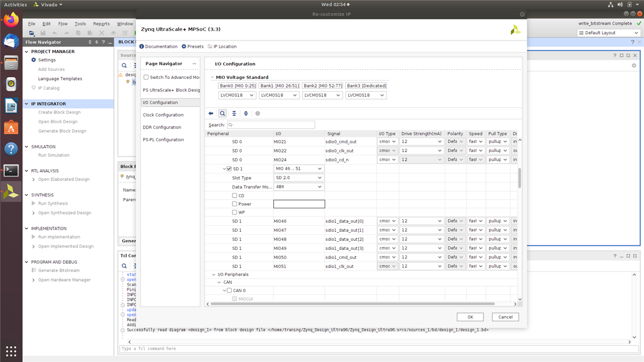
Task: Select PS-PL Configuration page
Action: click(164, 140)
